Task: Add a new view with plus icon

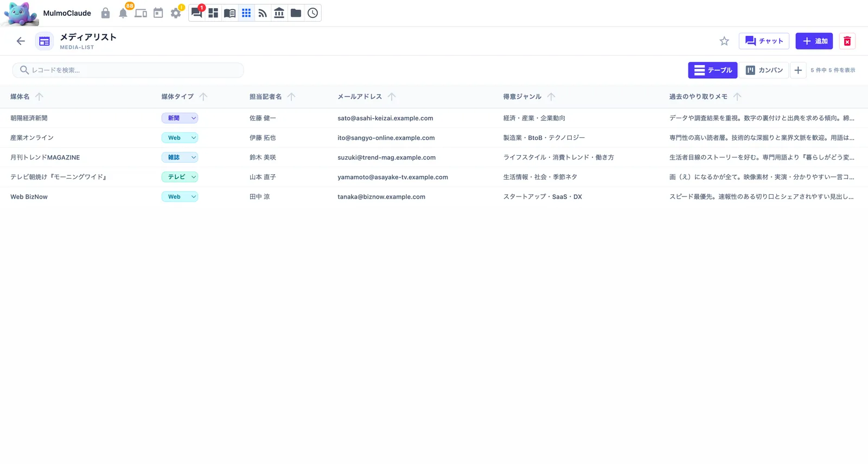Action: pyautogui.click(x=798, y=70)
